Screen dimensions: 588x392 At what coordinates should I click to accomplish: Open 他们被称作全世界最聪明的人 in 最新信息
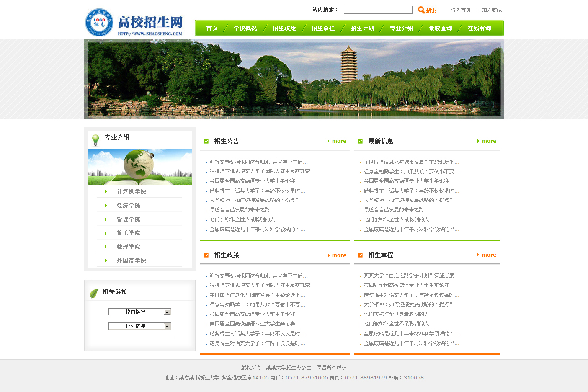point(396,219)
